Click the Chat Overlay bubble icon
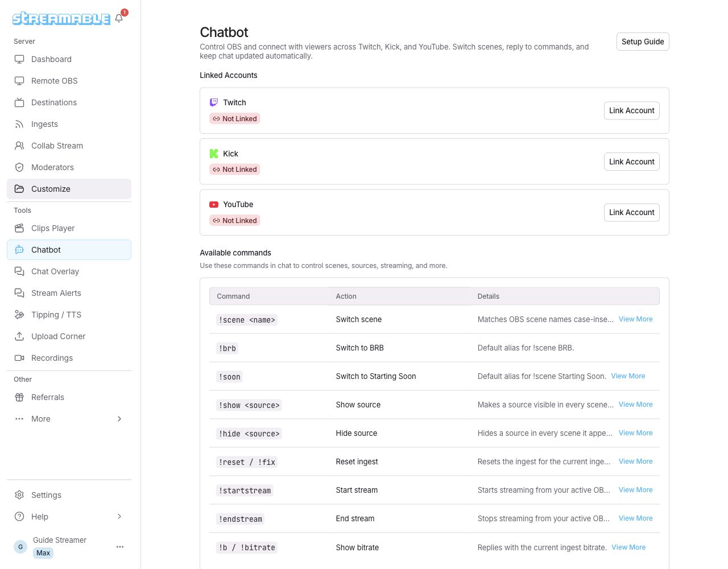The width and height of the screenshot is (728, 569). click(19, 271)
